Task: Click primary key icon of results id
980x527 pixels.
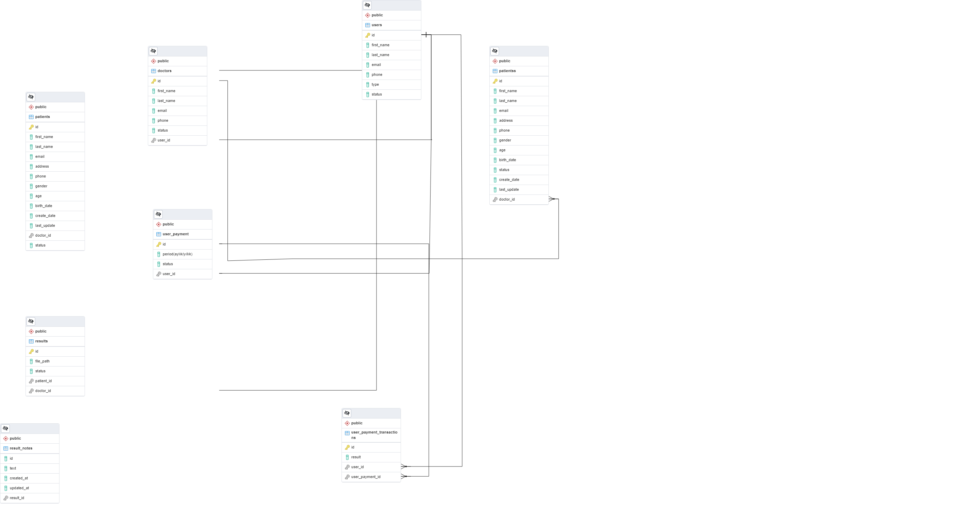Action: click(x=31, y=352)
